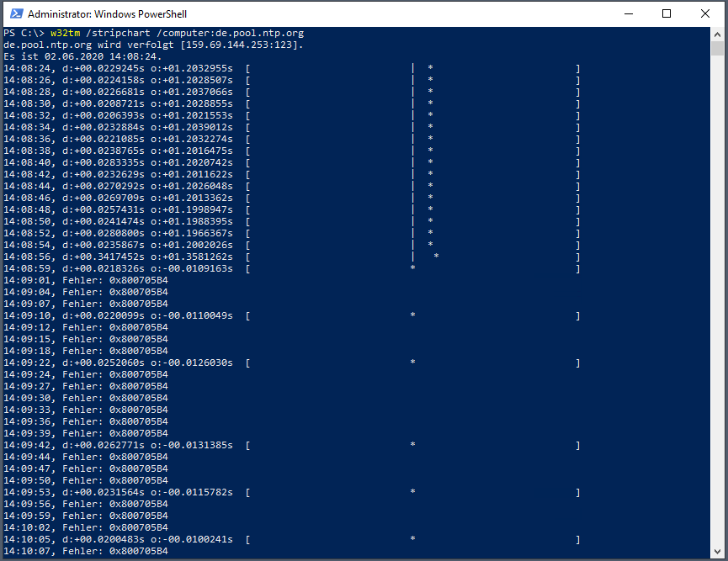Screen dimensions: 728x561
Task: Click the offset value o:-00.0110049s
Action: click(x=192, y=316)
